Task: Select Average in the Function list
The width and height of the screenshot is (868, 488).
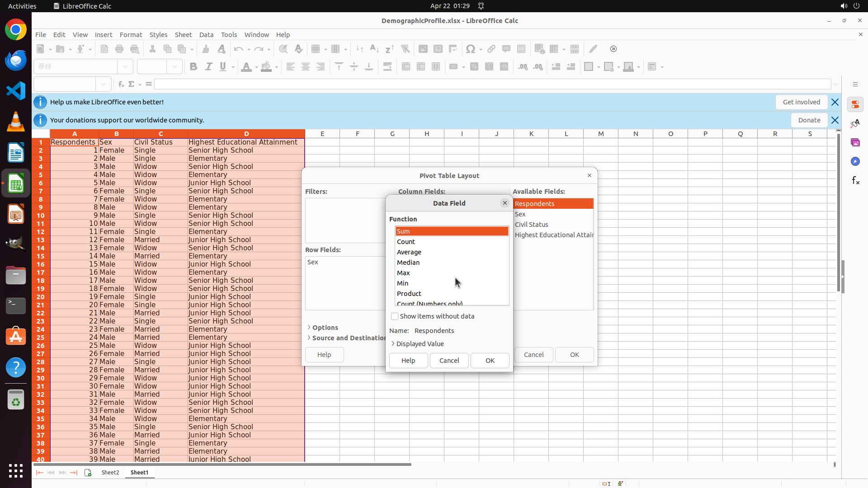Action: (409, 252)
